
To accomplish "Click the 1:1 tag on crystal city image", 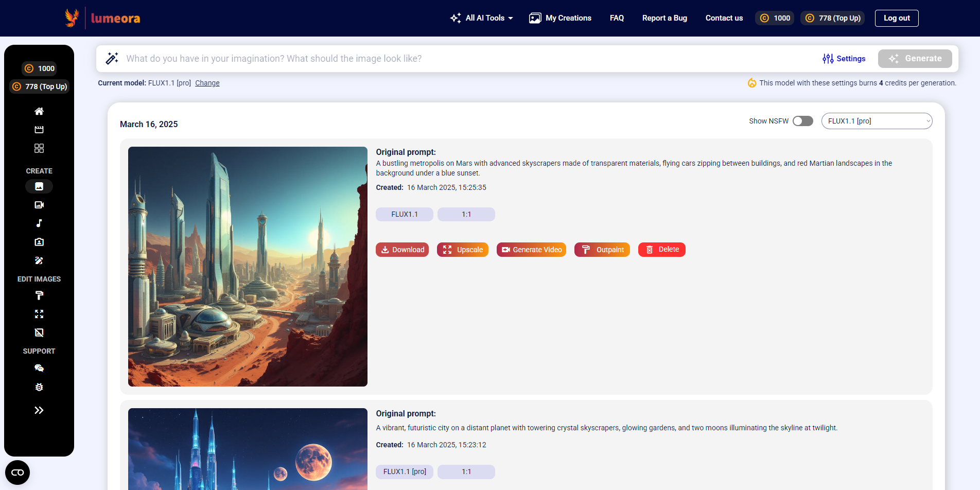I will tap(466, 471).
